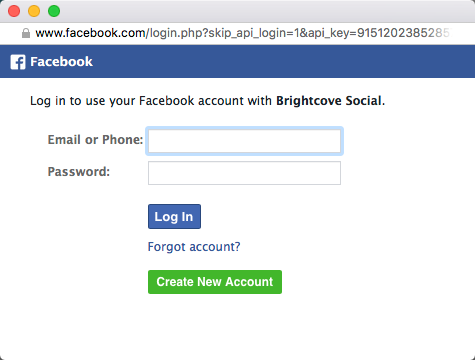Minimize the window using the yellow button

pos(34,11)
